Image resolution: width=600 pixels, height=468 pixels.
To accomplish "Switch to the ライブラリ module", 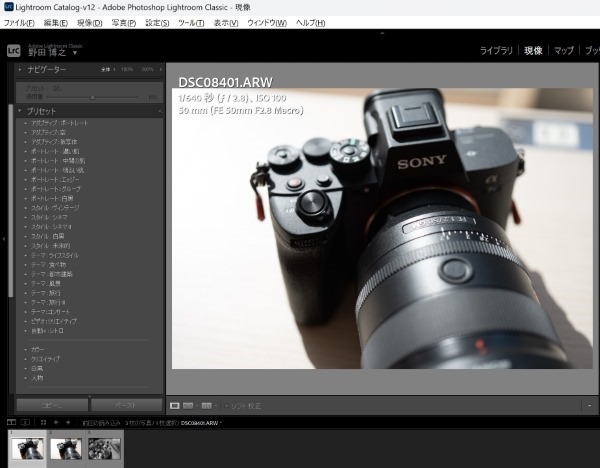I will [x=499, y=49].
